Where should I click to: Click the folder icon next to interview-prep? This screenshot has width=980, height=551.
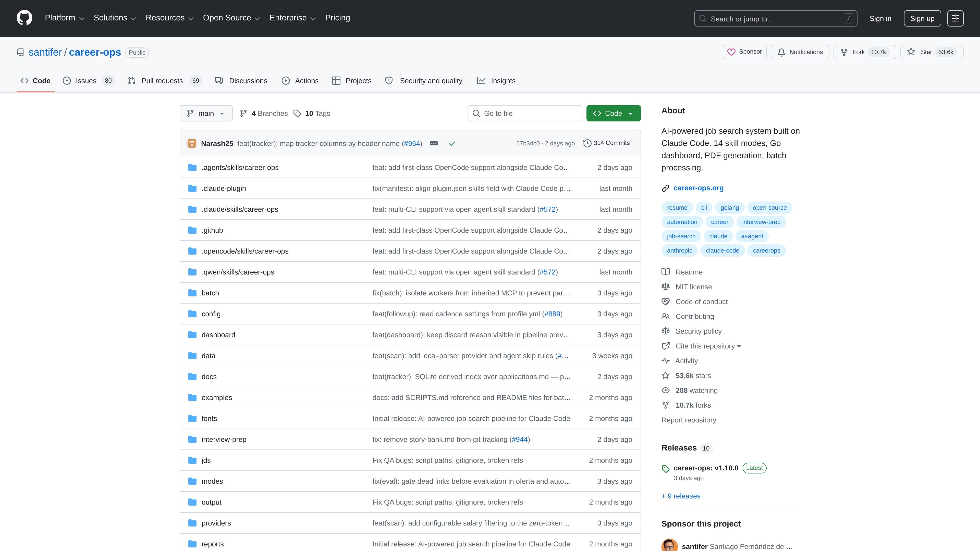click(192, 439)
